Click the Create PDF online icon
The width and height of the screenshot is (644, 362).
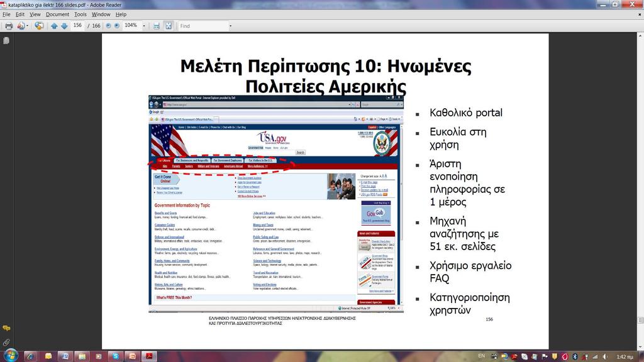(x=21, y=26)
